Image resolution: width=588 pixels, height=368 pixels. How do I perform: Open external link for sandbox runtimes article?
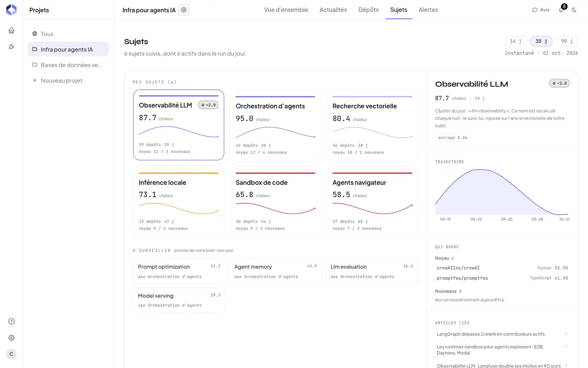[x=566, y=347]
